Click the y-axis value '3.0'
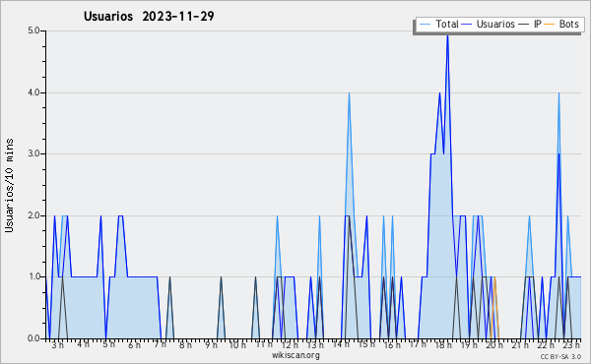Screen dimensions: 591x364 click(33, 153)
